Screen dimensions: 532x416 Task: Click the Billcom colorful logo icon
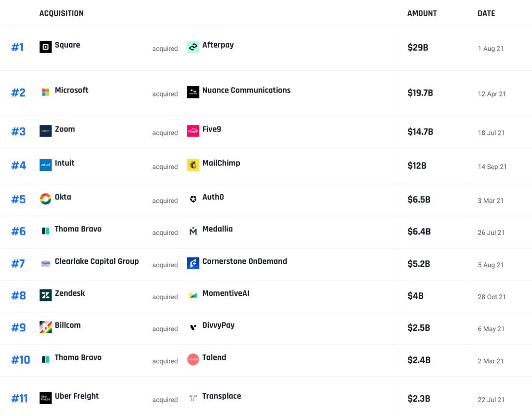click(x=45, y=327)
